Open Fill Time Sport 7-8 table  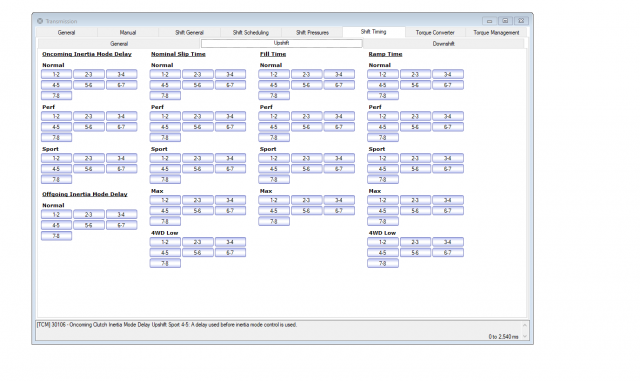click(274, 179)
